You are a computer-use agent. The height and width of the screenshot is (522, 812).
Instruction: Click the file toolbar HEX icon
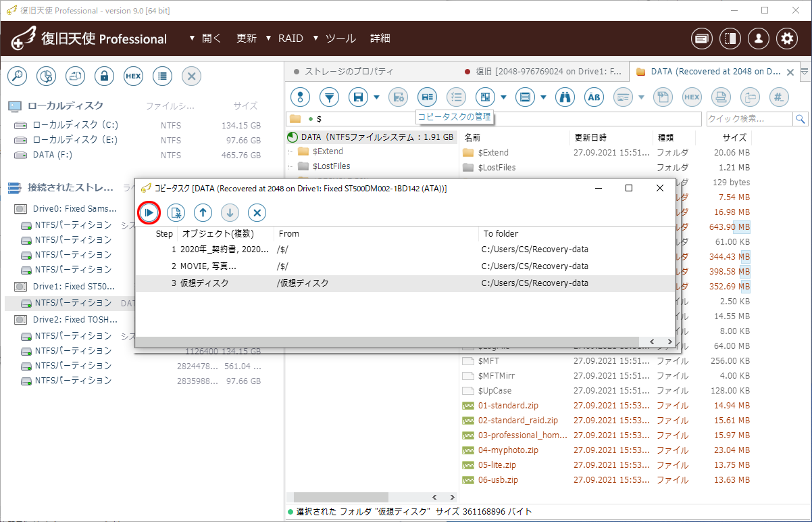pyautogui.click(x=692, y=97)
